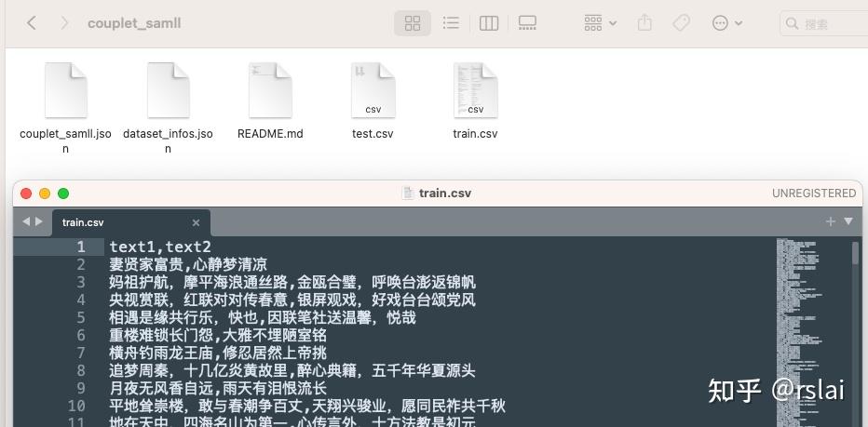Go to previous tab with left arrow
This screenshot has height=427, width=868.
pos(26,221)
